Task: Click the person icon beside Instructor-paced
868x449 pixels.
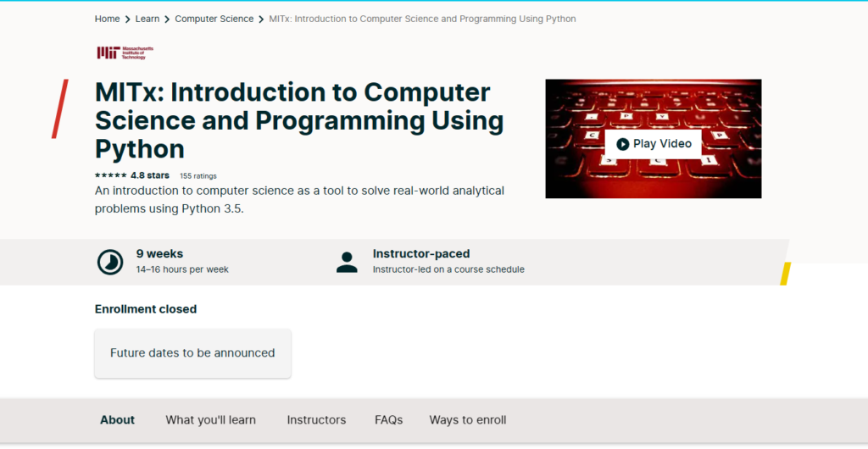Action: (347, 262)
